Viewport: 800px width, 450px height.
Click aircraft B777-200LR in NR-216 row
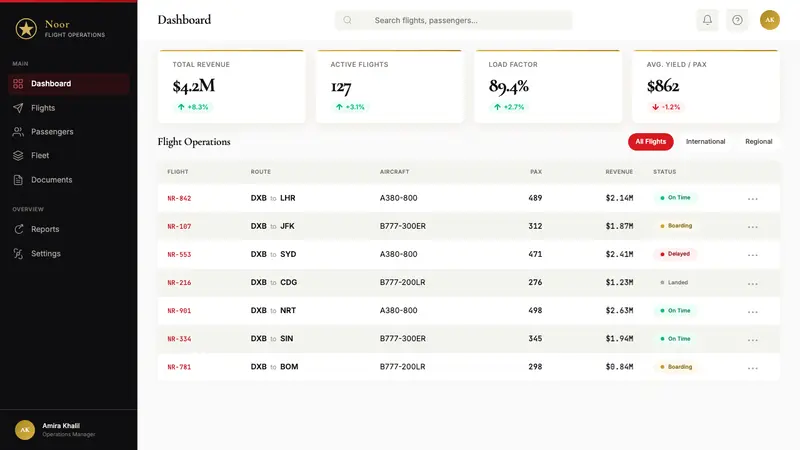pos(403,282)
